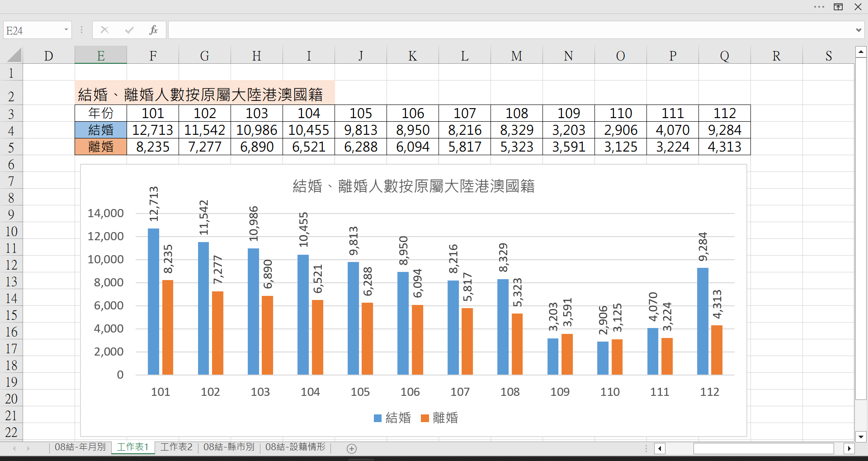Select cell with value 3,203

click(x=569, y=130)
